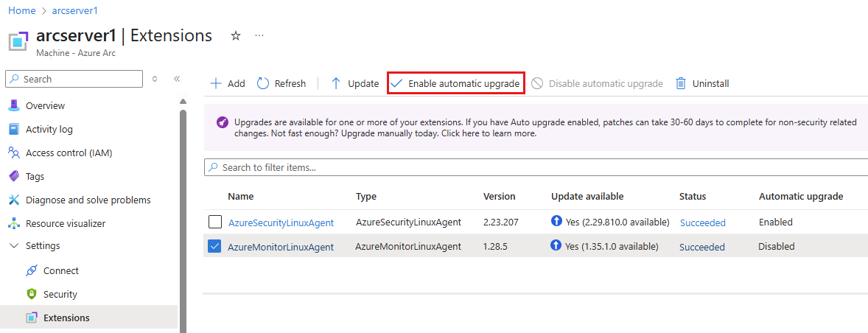Image resolution: width=868 pixels, height=333 pixels.
Task: Click the Refresh toolbar icon
Action: (263, 83)
